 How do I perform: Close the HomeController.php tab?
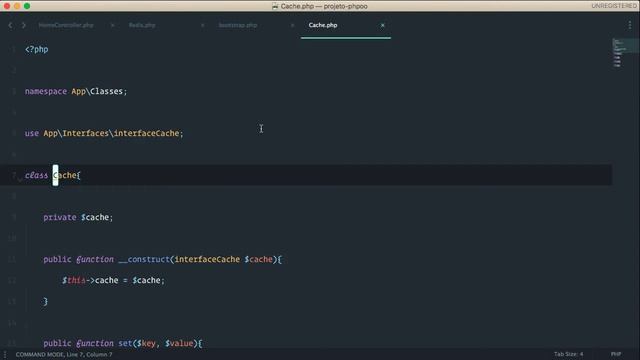point(112,25)
